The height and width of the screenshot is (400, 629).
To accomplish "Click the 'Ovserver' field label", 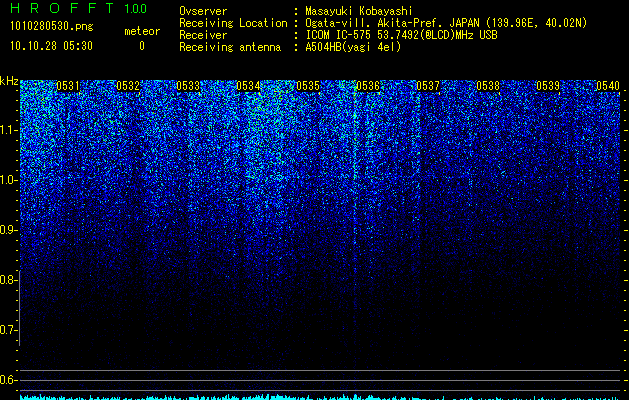I will click(x=203, y=11).
